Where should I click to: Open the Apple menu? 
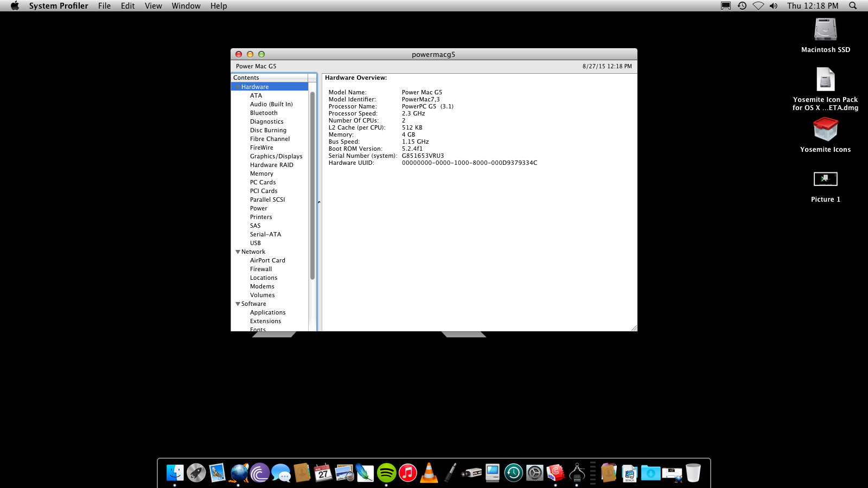[x=15, y=6]
